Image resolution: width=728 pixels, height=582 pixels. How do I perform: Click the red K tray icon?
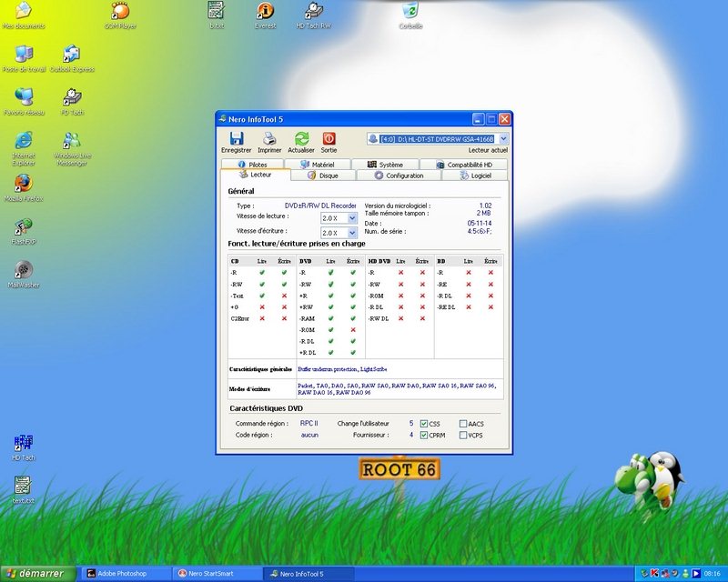(654, 573)
